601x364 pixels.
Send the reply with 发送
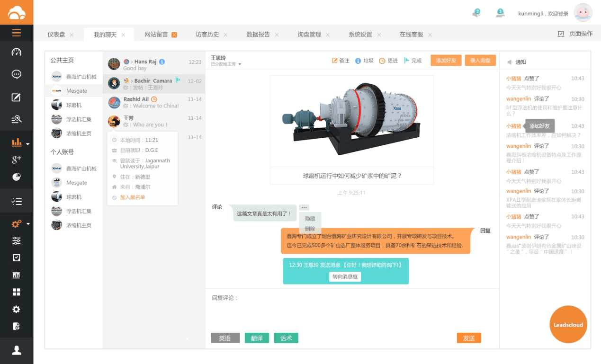click(469, 338)
